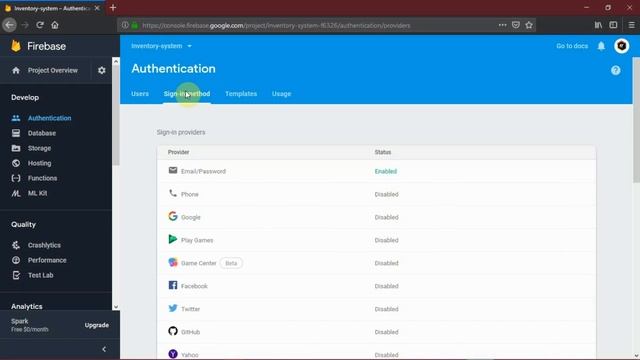Open the Twitter provider row
This screenshot has height=360, width=640.
pyautogui.click(x=376, y=309)
